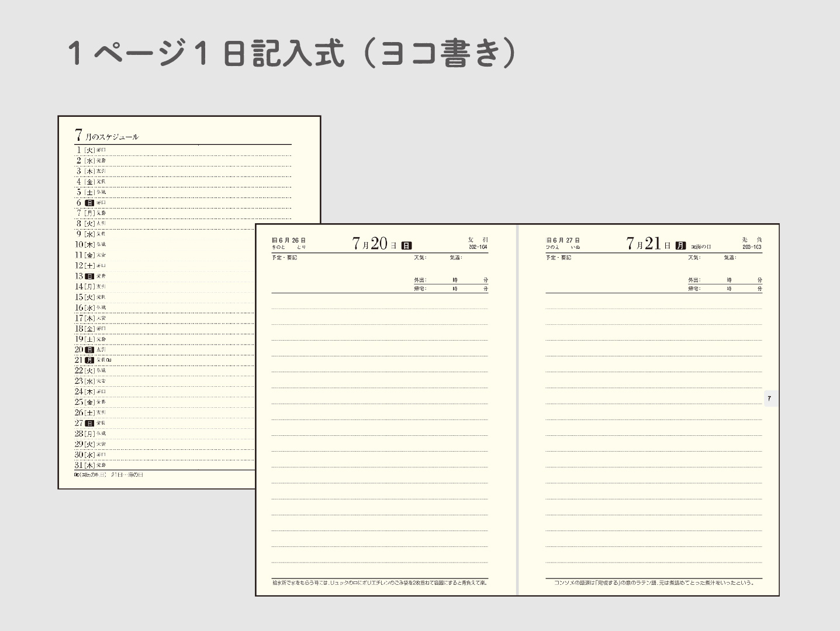Click the old calendar date '旧6月27日'
840x631 pixels.
click(x=563, y=240)
